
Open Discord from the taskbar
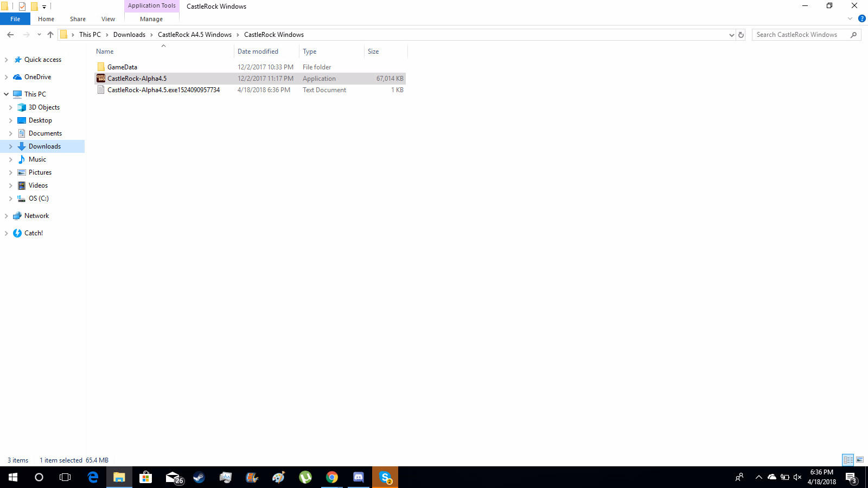pyautogui.click(x=359, y=477)
